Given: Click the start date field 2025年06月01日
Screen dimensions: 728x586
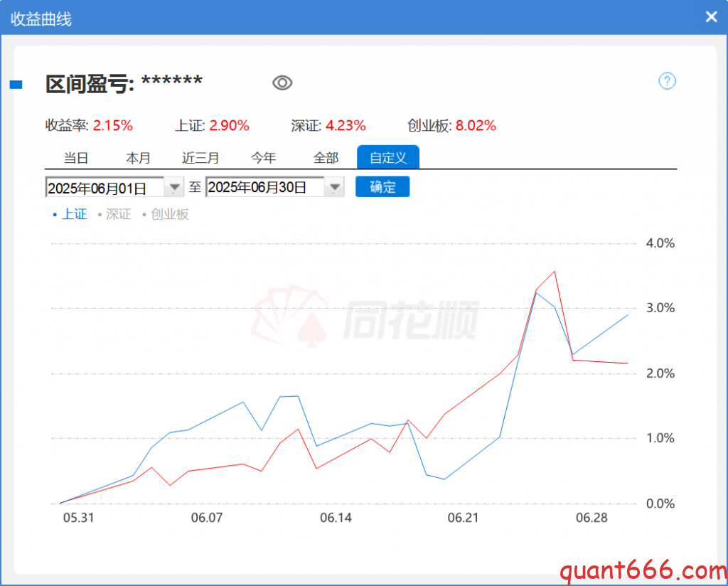Looking at the screenshot, I should pyautogui.click(x=105, y=188).
